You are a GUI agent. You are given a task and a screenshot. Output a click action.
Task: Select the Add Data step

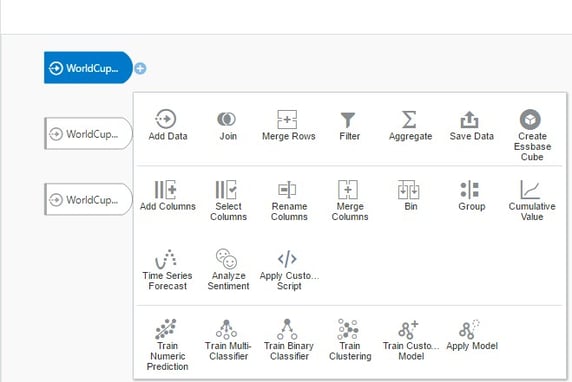(x=167, y=125)
